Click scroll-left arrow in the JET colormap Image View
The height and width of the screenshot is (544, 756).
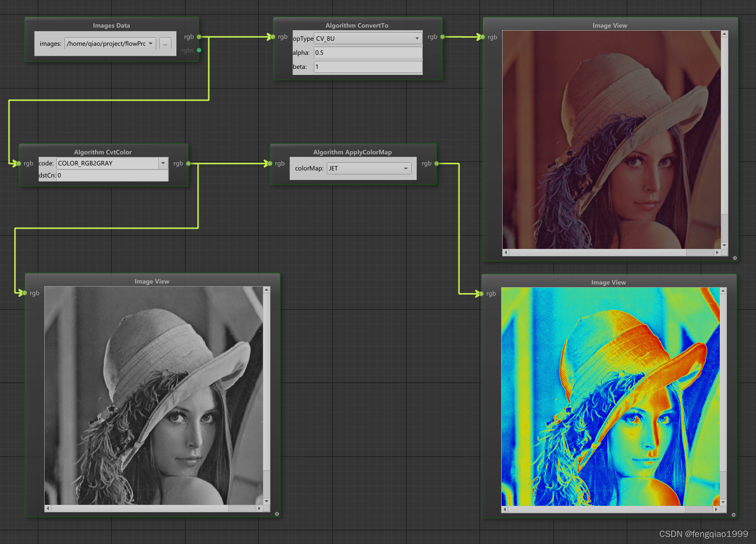tap(505, 509)
